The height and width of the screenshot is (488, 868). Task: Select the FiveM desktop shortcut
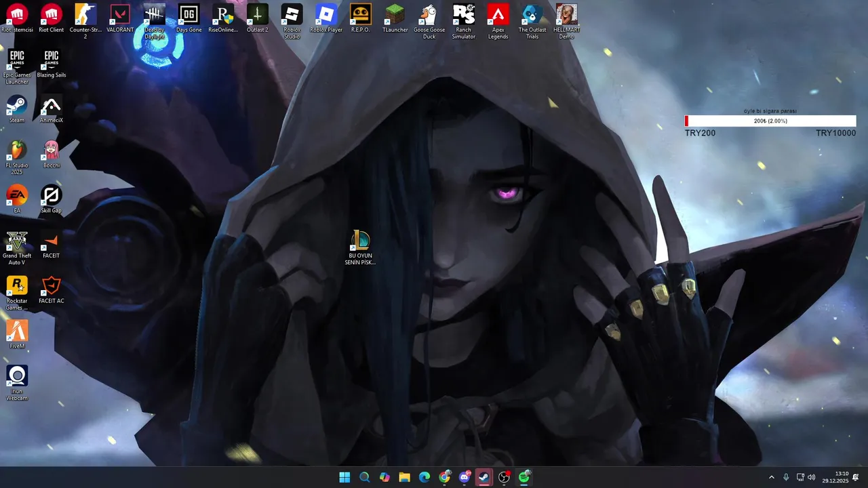(x=17, y=335)
